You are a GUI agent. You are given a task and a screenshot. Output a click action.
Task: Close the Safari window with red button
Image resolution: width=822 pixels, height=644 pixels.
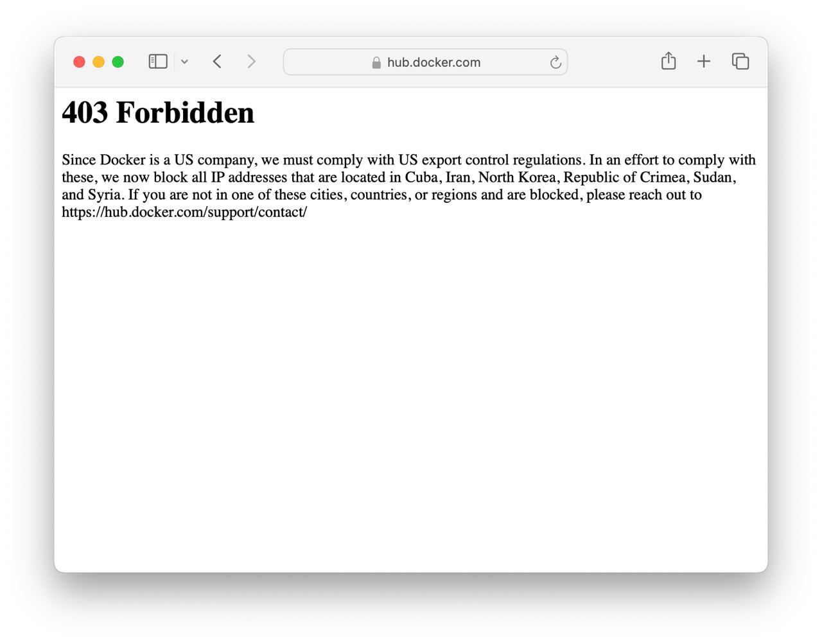[80, 62]
